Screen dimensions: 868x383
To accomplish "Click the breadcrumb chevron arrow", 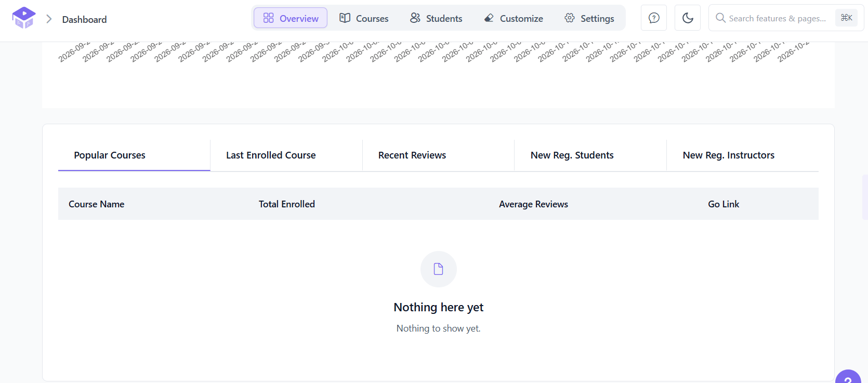I will click(x=49, y=19).
